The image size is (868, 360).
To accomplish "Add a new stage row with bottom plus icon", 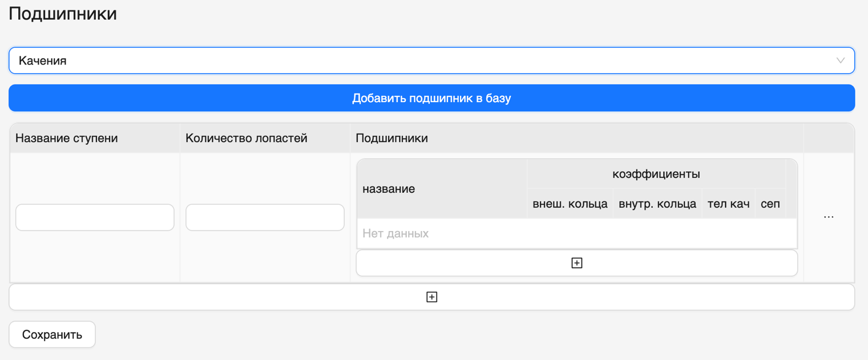I will (432, 296).
